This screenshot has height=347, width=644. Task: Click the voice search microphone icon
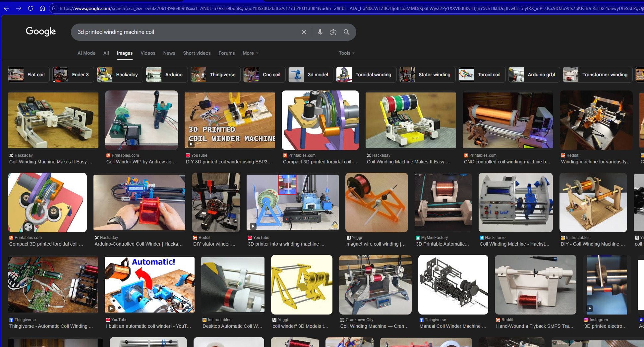click(320, 32)
